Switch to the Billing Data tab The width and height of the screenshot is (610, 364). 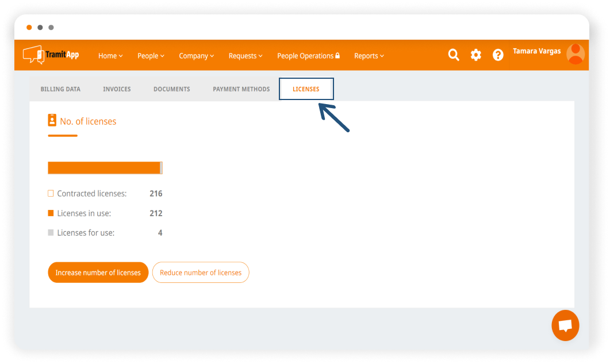[x=60, y=89]
